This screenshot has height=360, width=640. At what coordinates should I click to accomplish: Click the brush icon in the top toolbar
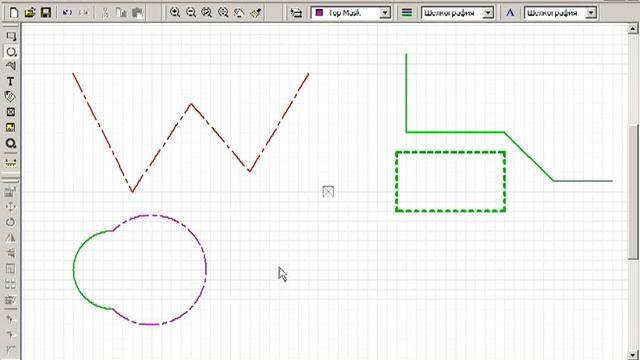256,13
